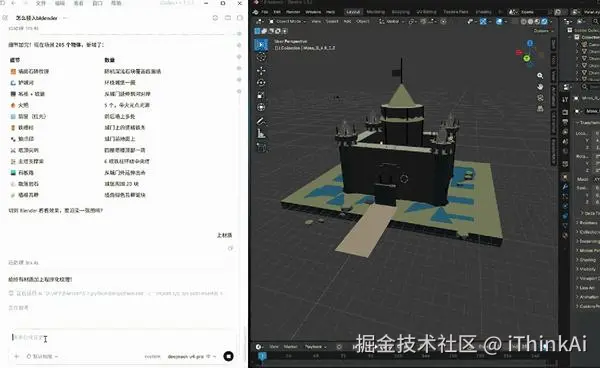Switch perspective/orthographic with grid icon
Viewport: 600px width, 368px height.
coord(540,109)
